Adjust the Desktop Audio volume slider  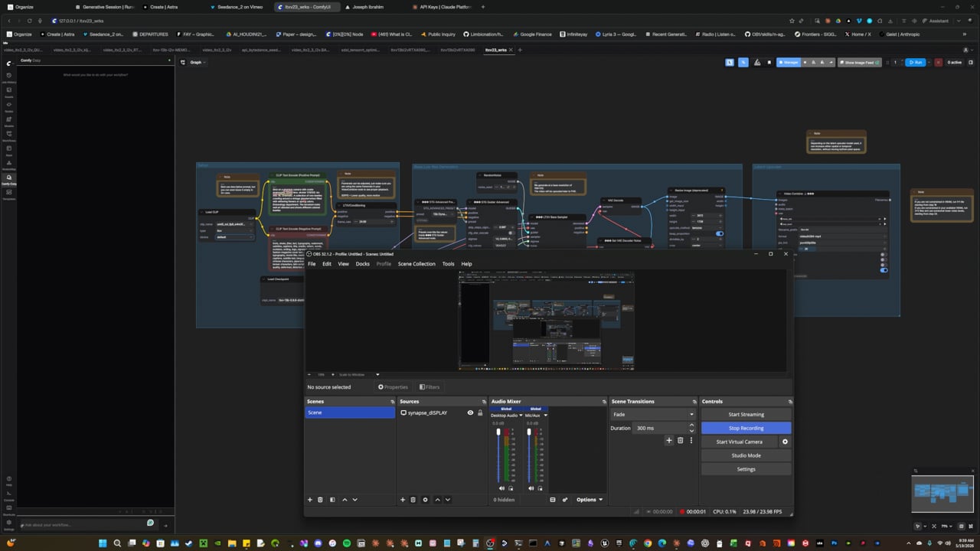pyautogui.click(x=498, y=455)
